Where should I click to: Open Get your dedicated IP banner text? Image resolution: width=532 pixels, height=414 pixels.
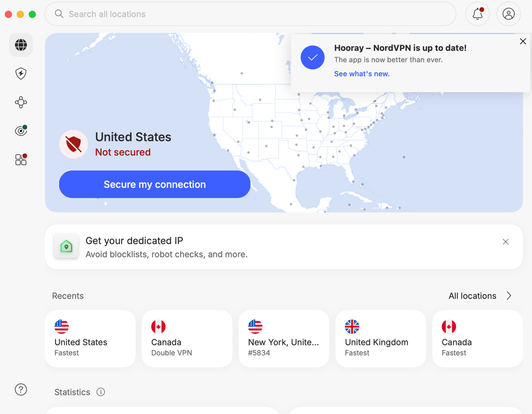pos(134,241)
